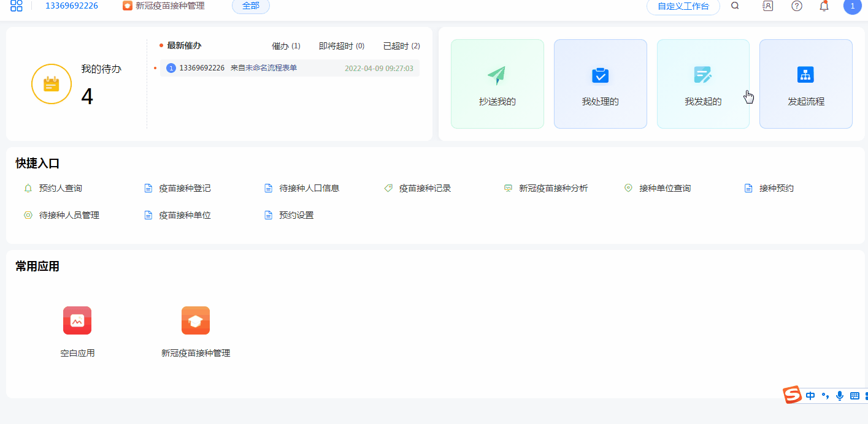Open the 发起流程 card
Viewport: 868px width, 424px height.
point(805,84)
